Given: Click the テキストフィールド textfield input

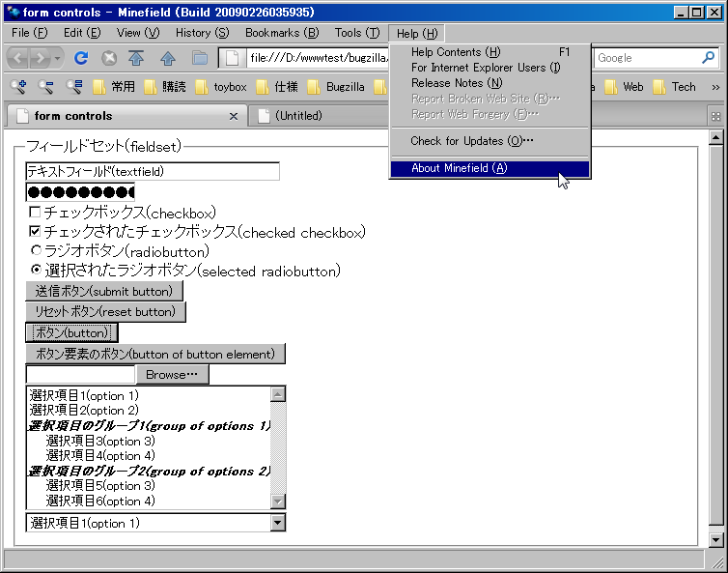Looking at the screenshot, I should (153, 171).
